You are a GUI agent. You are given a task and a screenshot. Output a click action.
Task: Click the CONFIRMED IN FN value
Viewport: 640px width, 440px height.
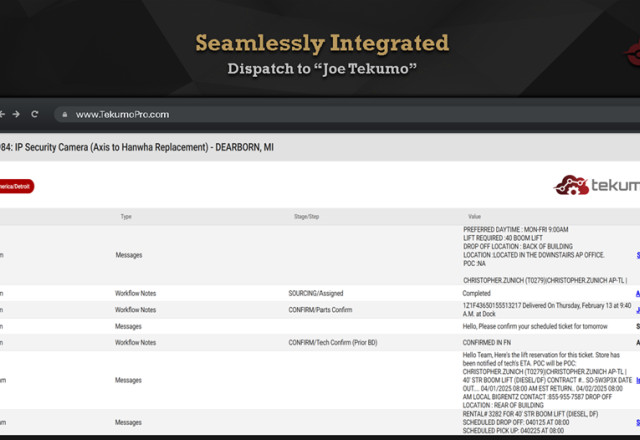(487, 343)
